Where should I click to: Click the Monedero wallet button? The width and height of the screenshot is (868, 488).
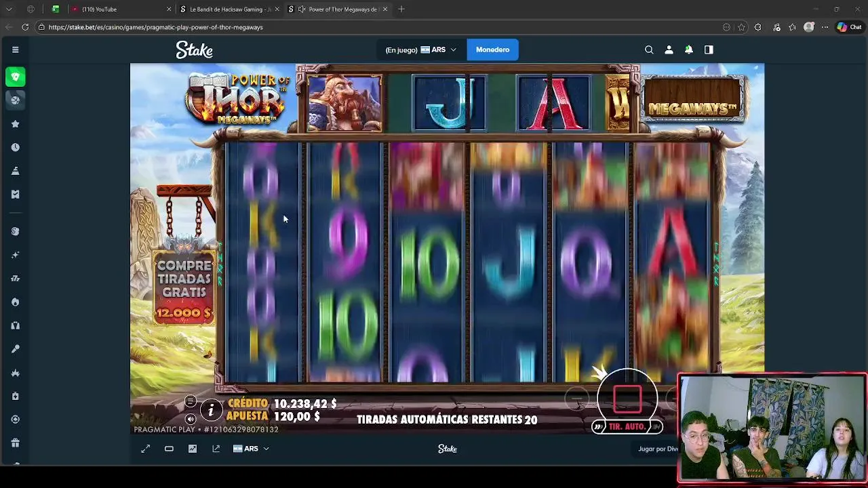492,49
